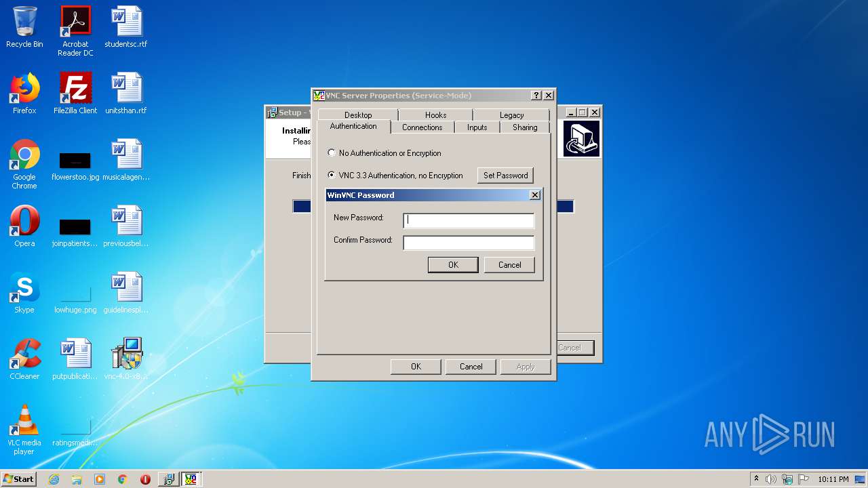Open Internet Explorer from the taskbar
Viewport: 868px width, 488px height.
point(54,479)
